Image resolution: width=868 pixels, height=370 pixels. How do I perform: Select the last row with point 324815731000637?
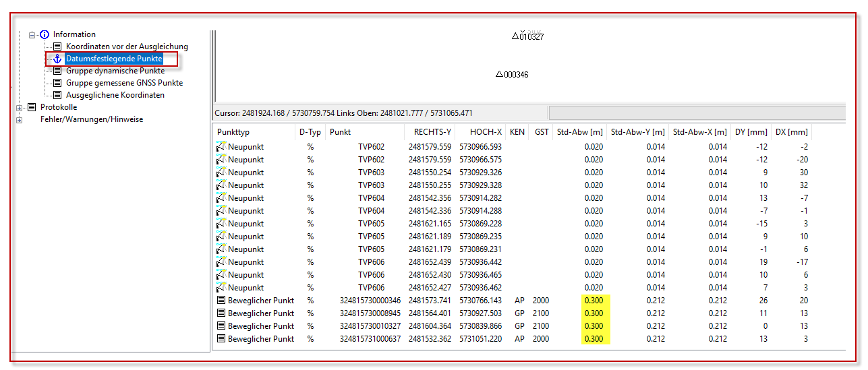(x=370, y=339)
